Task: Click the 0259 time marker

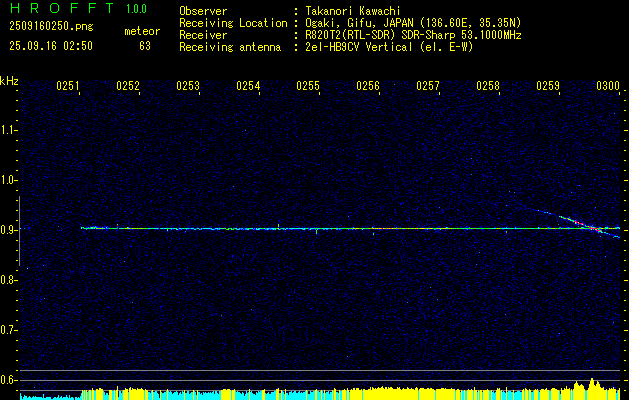Action: (548, 85)
